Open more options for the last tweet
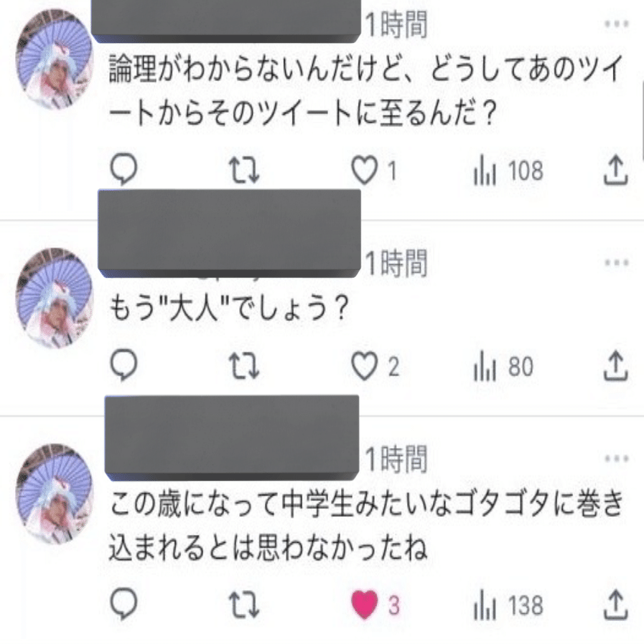This screenshot has height=644, width=644. pos(616,458)
